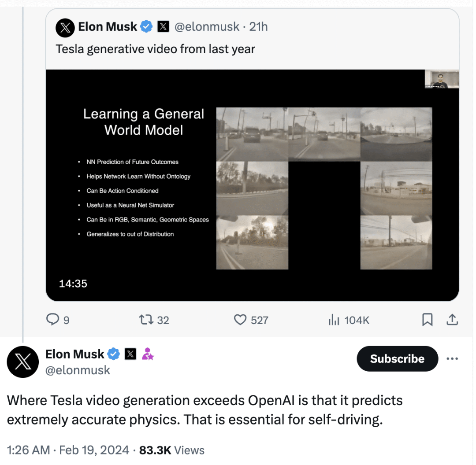
Task: Open @elonmusk handle below main author name
Action: [x=78, y=370]
